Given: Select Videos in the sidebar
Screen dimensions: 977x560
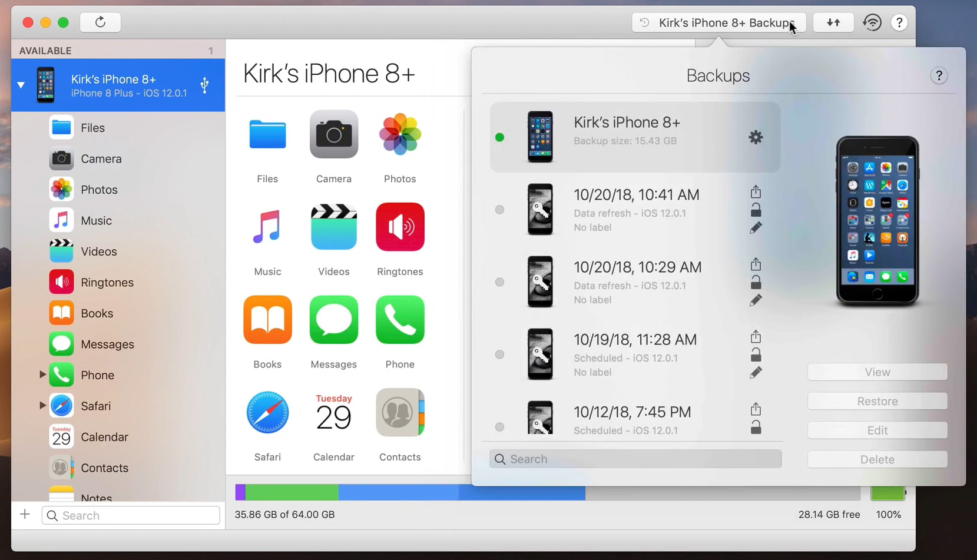Looking at the screenshot, I should pos(118,251).
